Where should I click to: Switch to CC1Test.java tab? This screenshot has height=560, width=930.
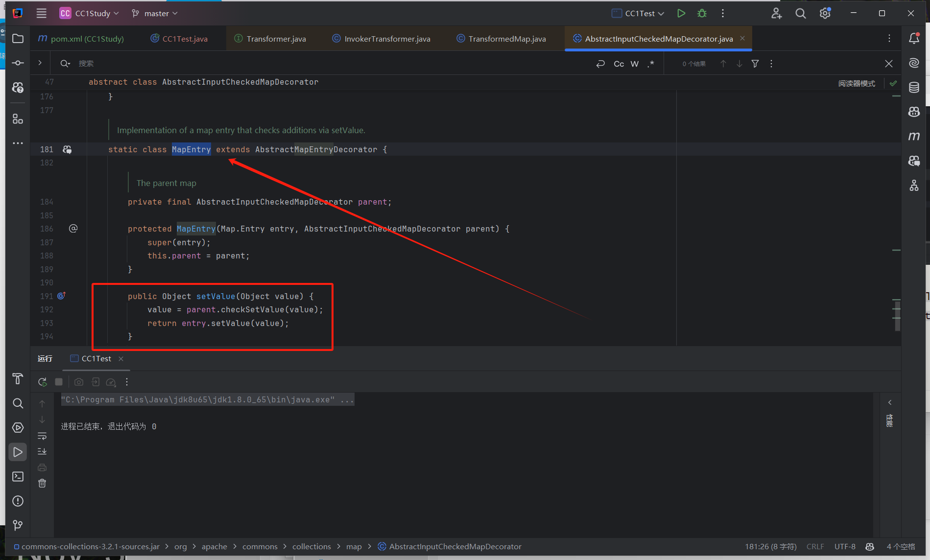(179, 39)
